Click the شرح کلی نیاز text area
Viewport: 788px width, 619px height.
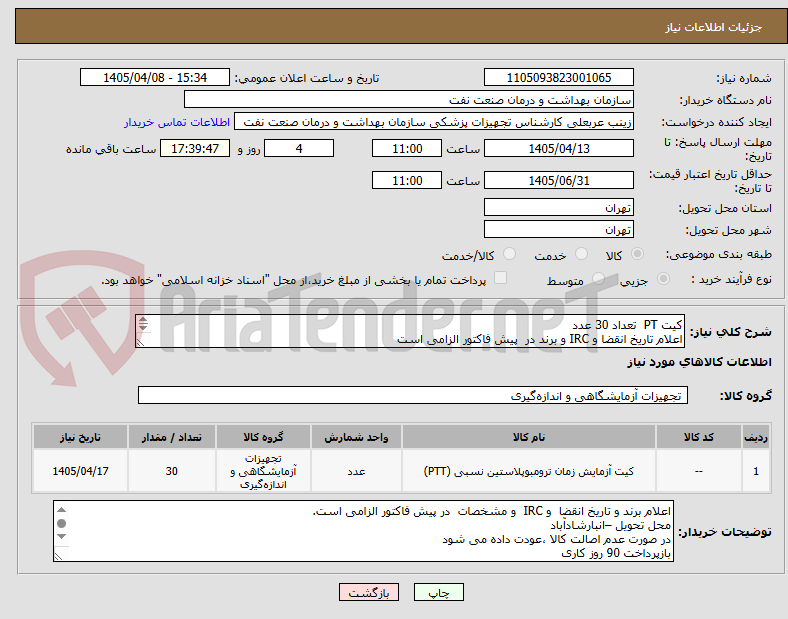[x=410, y=331]
